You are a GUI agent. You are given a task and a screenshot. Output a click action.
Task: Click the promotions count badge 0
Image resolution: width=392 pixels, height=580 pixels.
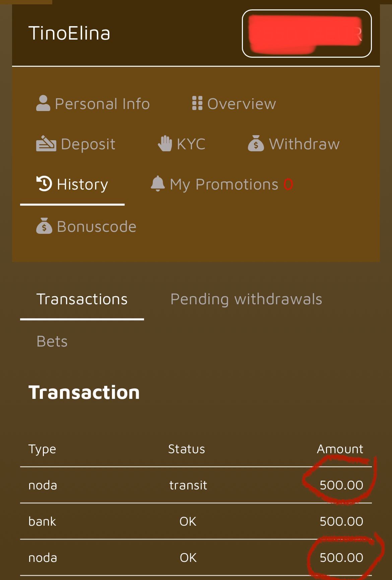[288, 184]
